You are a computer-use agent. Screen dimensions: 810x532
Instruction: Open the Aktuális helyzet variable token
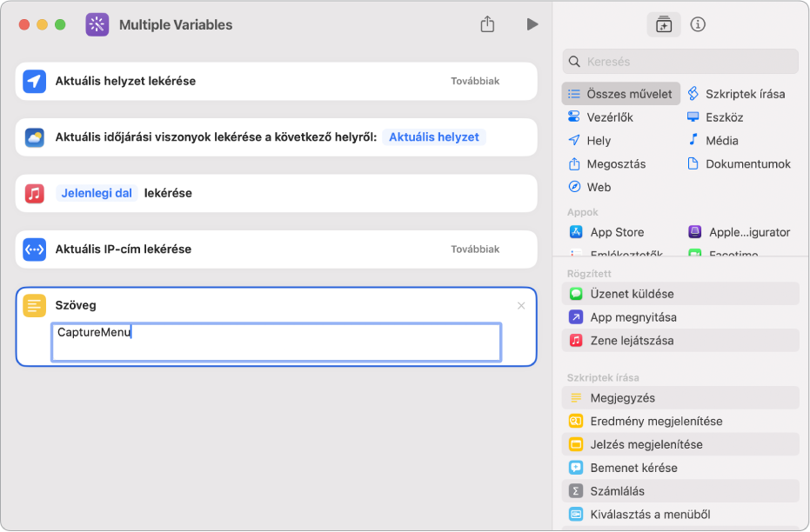[433, 137]
